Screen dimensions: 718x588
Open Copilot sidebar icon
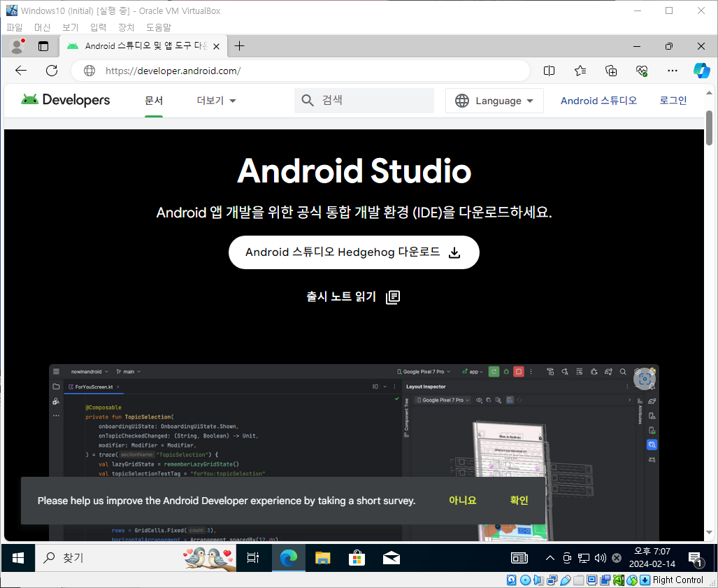tap(701, 71)
